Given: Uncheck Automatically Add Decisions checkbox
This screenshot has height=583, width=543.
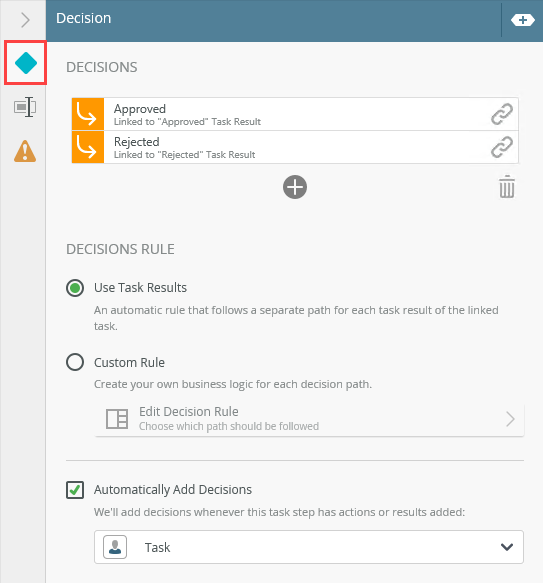Looking at the screenshot, I should coord(75,490).
